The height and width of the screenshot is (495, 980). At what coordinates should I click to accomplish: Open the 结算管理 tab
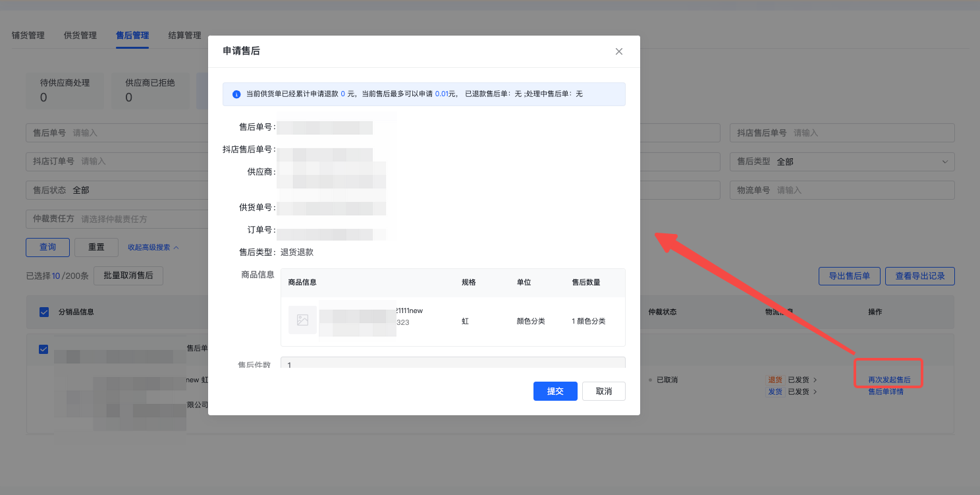click(x=184, y=36)
